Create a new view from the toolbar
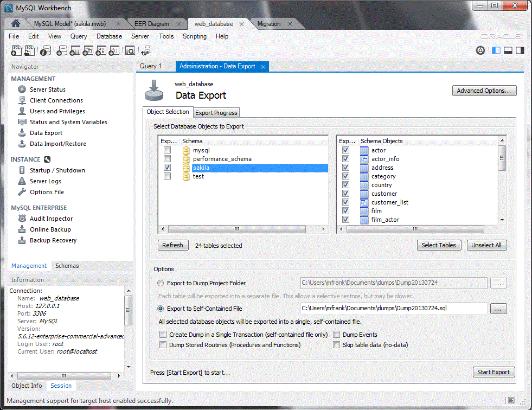Image resolution: width=532 pixels, height=410 pixels. 88,50
